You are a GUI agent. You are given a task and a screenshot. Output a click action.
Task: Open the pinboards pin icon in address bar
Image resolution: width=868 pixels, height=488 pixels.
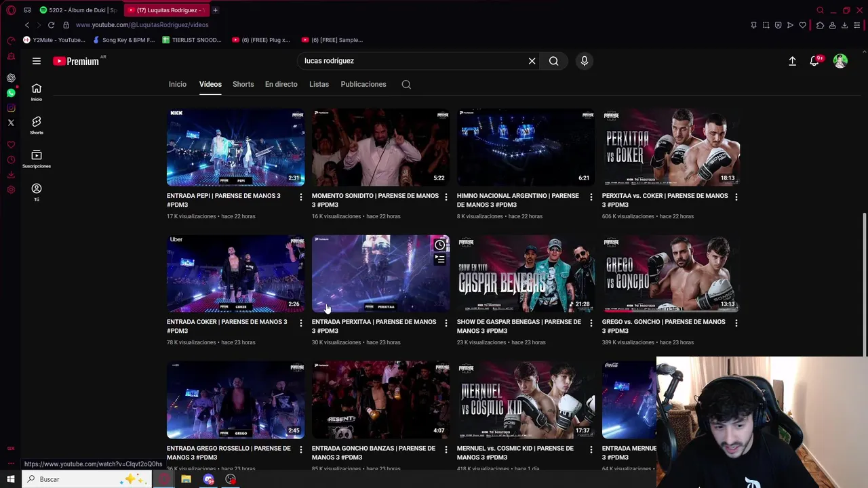click(x=753, y=25)
